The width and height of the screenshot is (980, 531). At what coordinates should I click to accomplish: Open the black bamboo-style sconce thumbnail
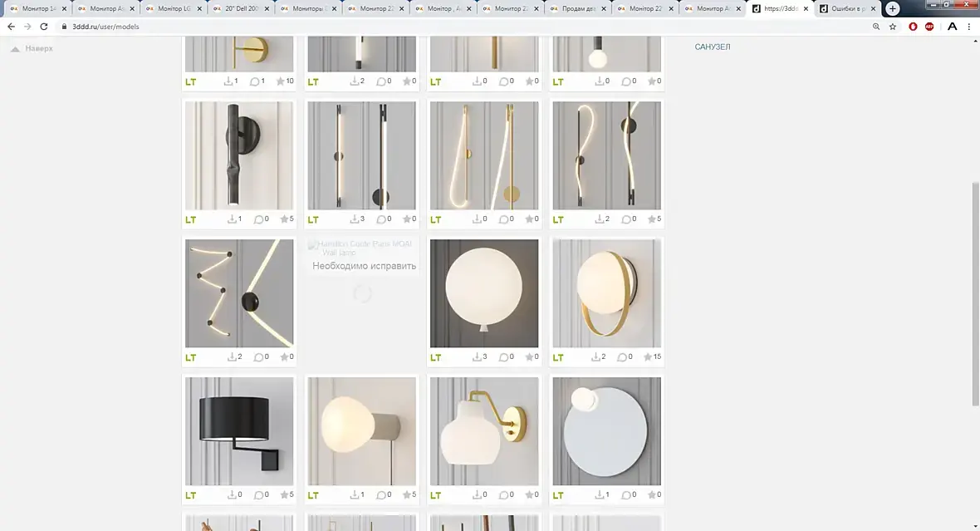[x=238, y=155]
